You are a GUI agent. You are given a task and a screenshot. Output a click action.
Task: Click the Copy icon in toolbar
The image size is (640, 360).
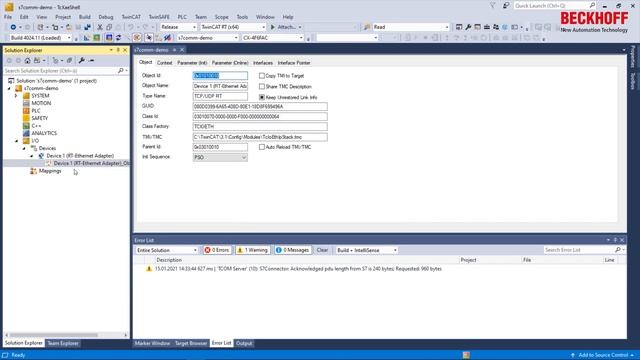coord(109,27)
